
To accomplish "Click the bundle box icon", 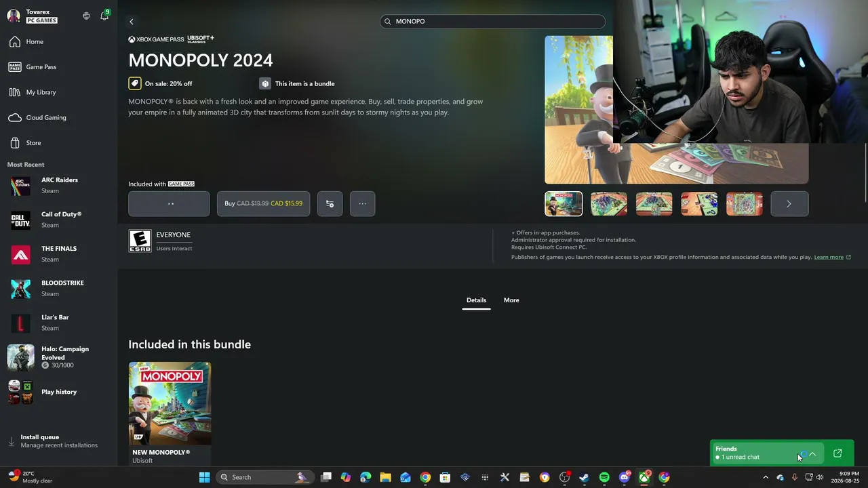I will 265,83.
